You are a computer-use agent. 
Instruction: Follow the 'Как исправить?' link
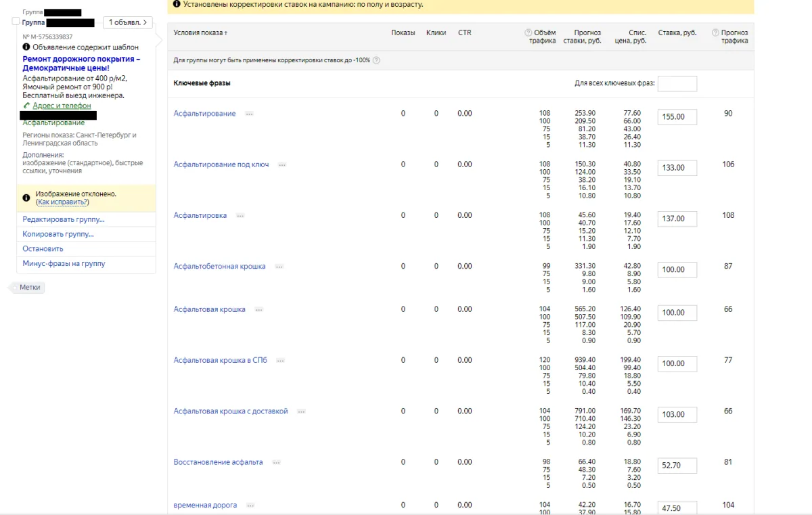(62, 202)
